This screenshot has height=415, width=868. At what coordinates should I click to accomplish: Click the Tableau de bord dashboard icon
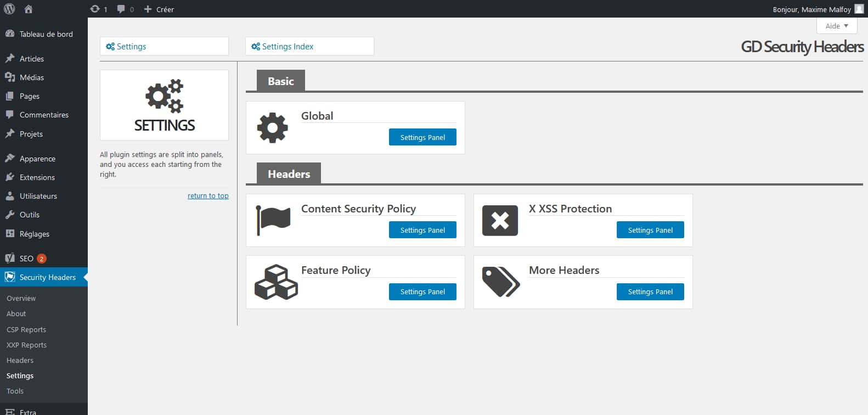pos(10,33)
